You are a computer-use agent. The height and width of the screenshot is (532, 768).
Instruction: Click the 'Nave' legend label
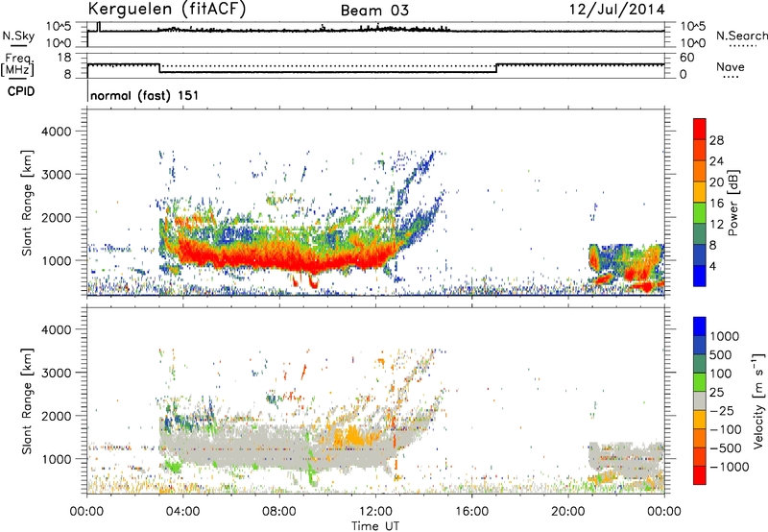click(731, 67)
